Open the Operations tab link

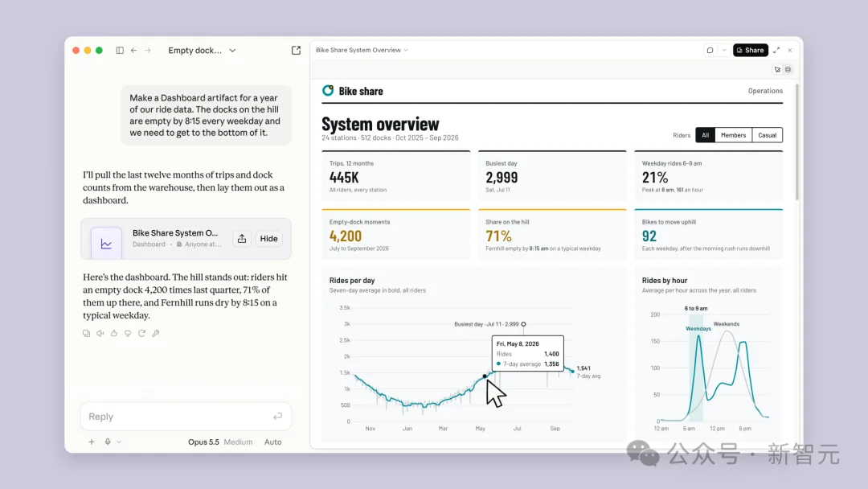pos(765,91)
